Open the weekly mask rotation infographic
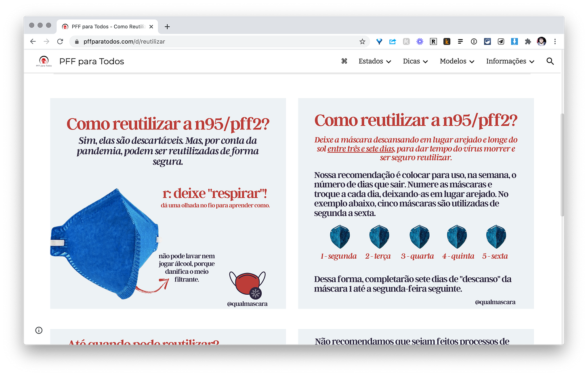588x376 pixels. (x=416, y=203)
